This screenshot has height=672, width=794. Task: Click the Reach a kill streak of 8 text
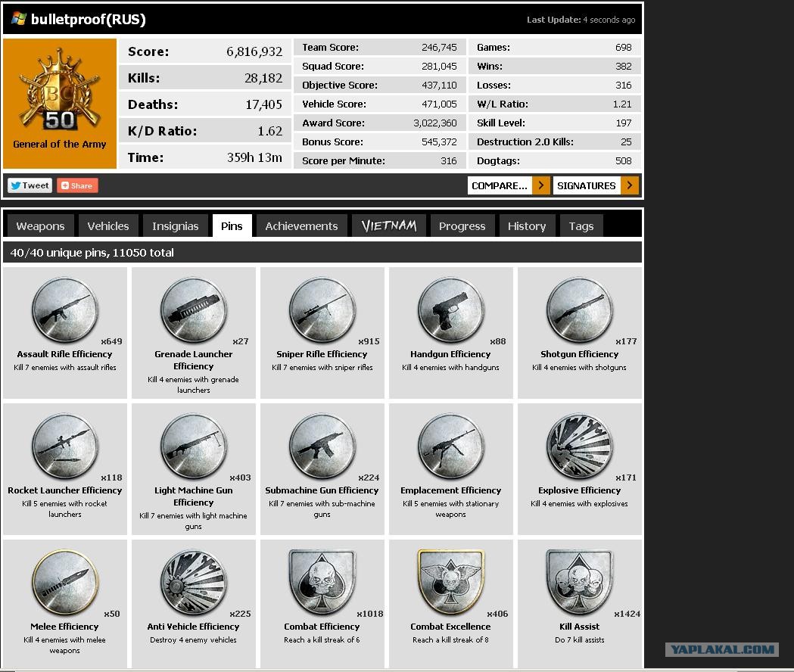tap(450, 639)
